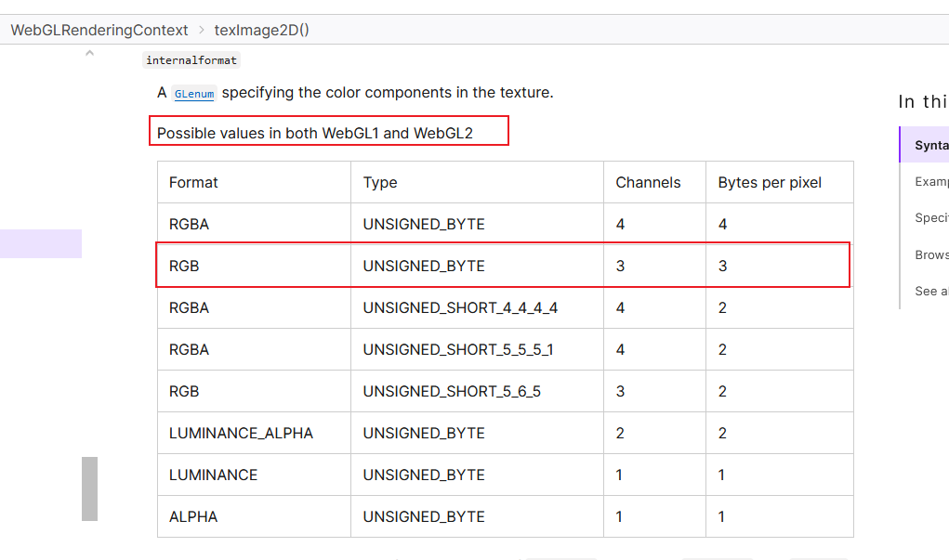Open Examples section in page outline

[931, 181]
